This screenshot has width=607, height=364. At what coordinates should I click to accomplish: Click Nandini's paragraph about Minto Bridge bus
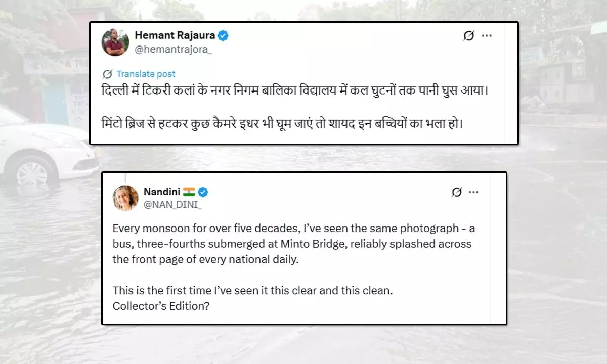click(x=294, y=244)
